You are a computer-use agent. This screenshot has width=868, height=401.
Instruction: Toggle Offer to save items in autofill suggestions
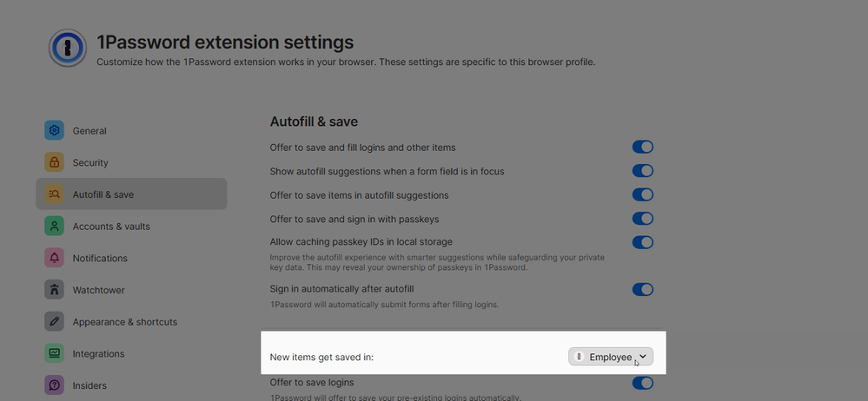point(642,194)
